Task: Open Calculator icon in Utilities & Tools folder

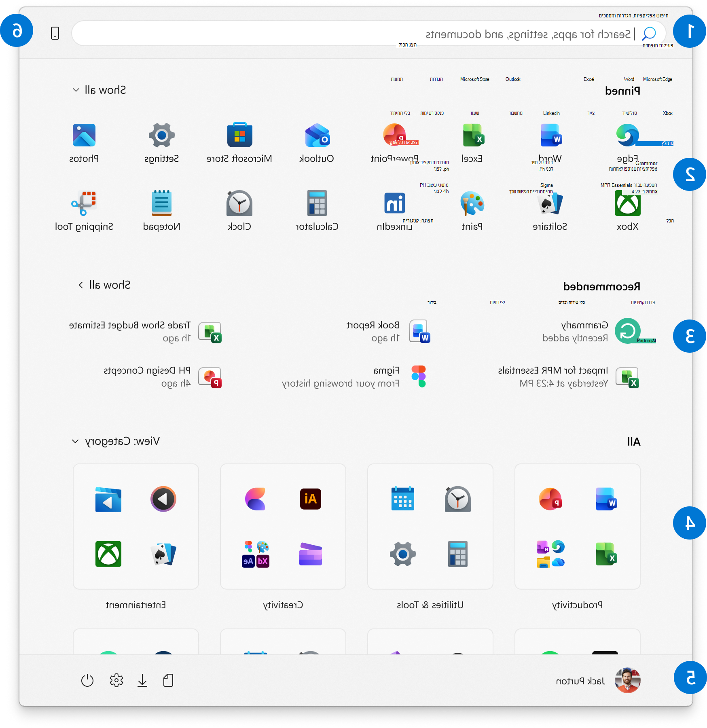Action: tap(458, 554)
